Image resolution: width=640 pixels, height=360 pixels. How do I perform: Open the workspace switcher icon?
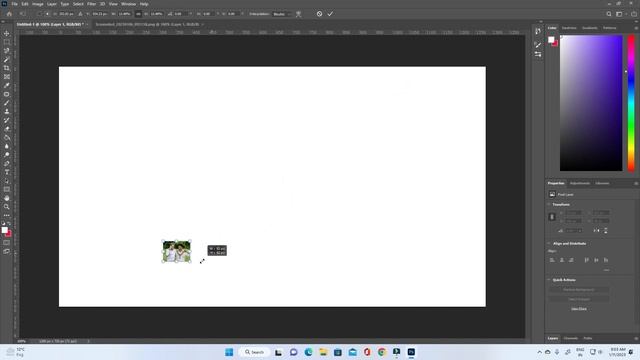[x=619, y=14]
